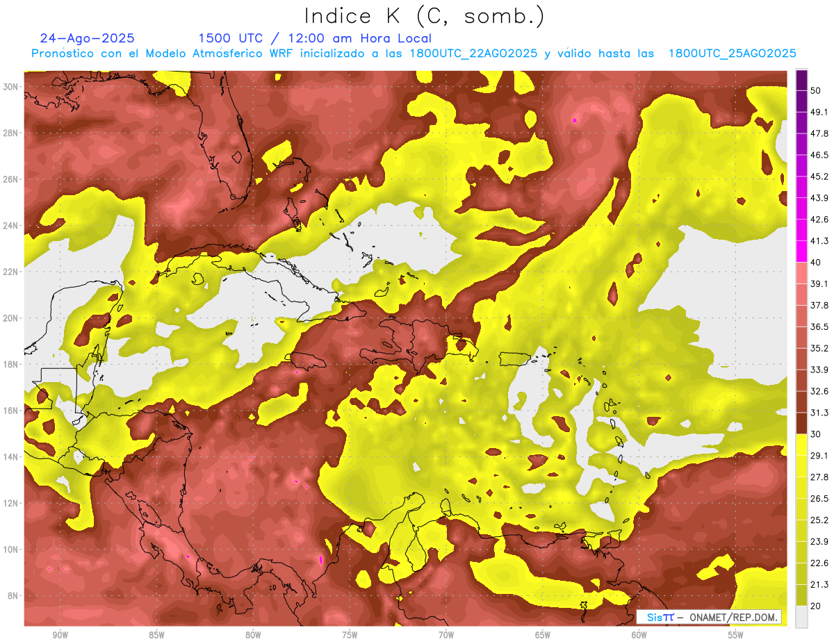Click colorbar value 39.1
The height and width of the screenshot is (644, 834).
[x=819, y=283]
